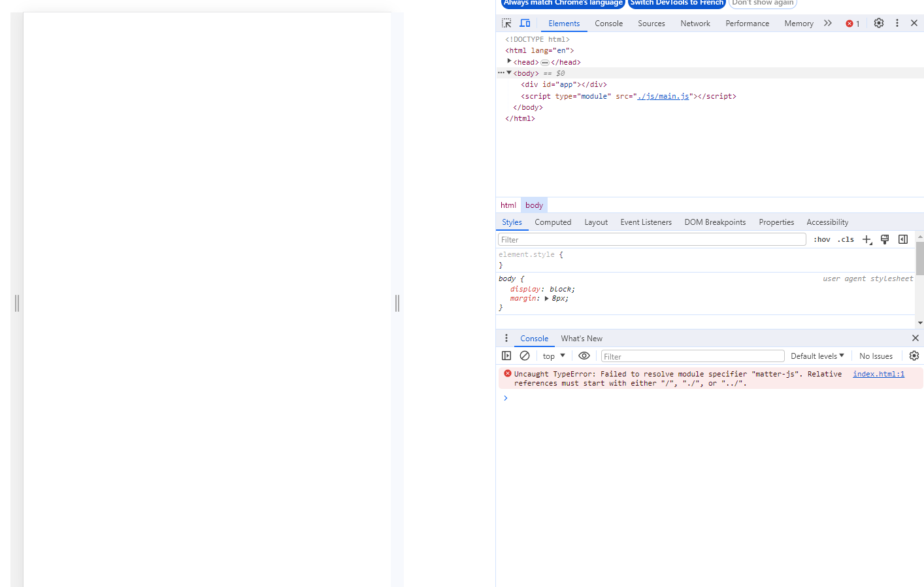924x587 pixels.
Task: Click the body breadcrumb
Action: click(534, 205)
